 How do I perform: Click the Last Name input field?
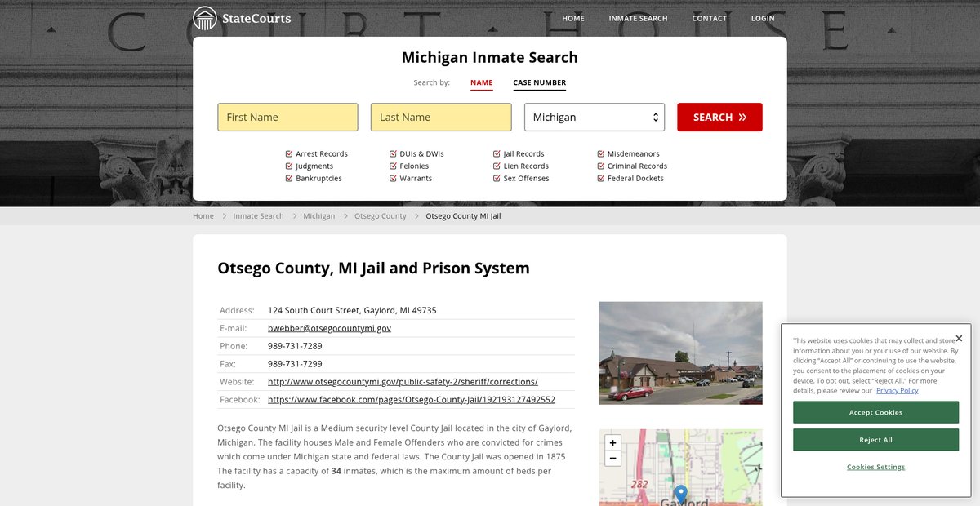pos(441,117)
